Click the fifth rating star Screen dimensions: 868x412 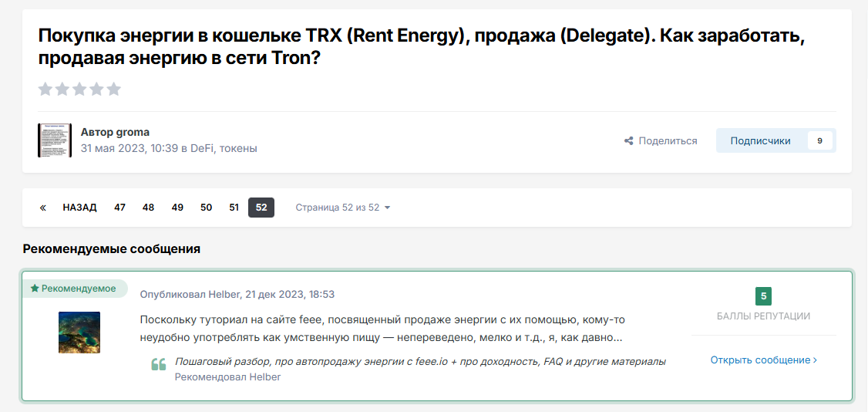(114, 89)
